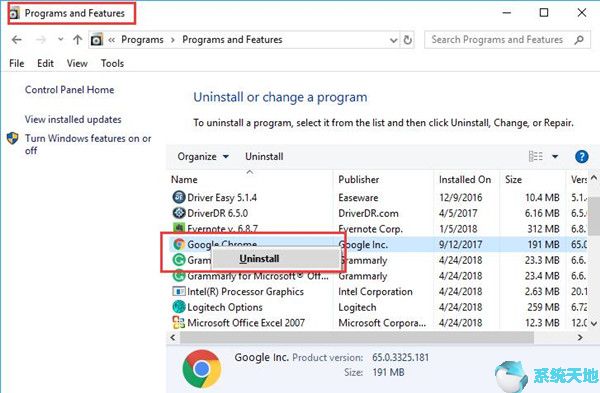Sort by the Size column header
600x393 pixels.
coord(513,179)
